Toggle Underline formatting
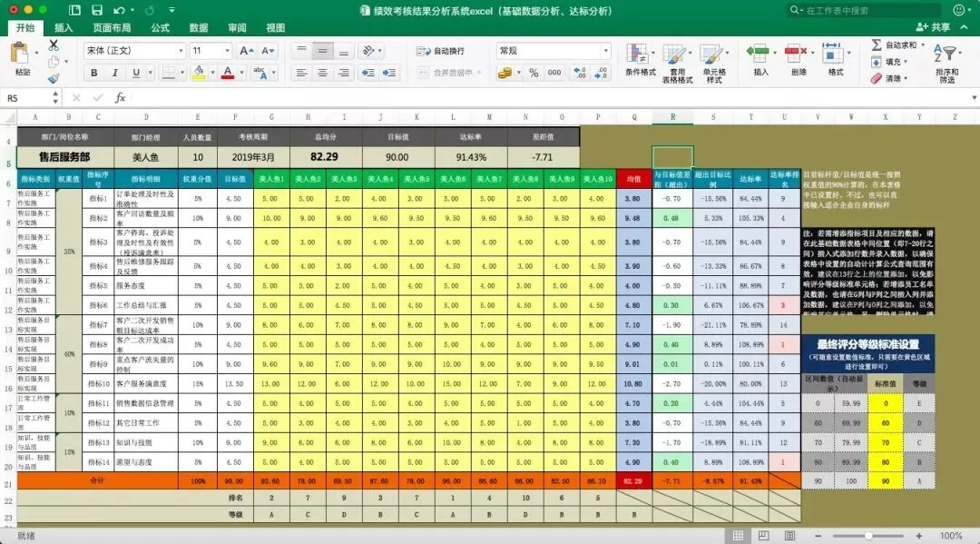The width and height of the screenshot is (980, 544). pyautogui.click(x=135, y=74)
